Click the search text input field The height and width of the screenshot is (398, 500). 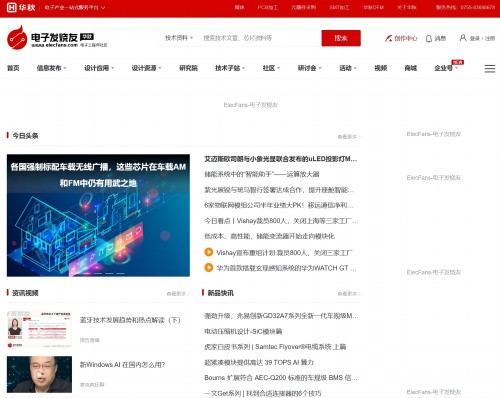pyautogui.click(x=260, y=38)
